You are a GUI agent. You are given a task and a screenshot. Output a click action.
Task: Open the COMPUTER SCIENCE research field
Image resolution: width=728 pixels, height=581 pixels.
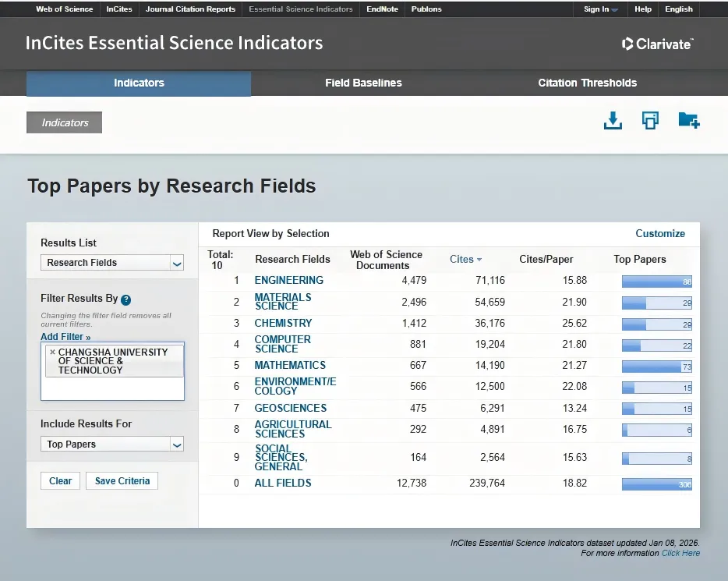(283, 344)
